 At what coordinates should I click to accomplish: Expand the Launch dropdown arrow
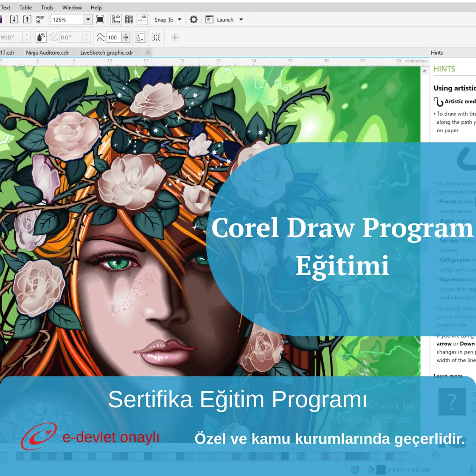click(x=241, y=20)
